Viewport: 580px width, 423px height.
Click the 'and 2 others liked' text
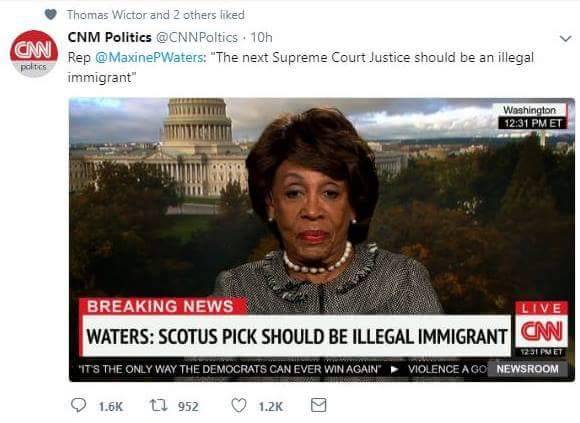point(197,15)
